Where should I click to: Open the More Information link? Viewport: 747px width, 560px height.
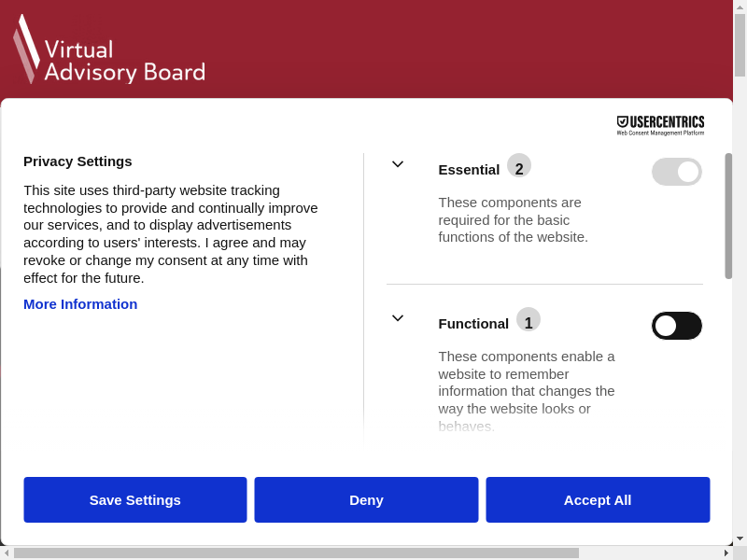click(80, 304)
